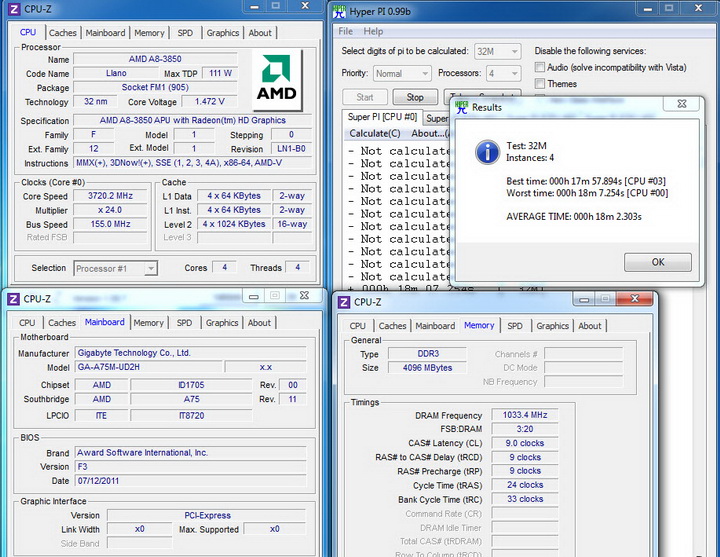Click the processor Name AMD A8-3850 field

(155, 59)
